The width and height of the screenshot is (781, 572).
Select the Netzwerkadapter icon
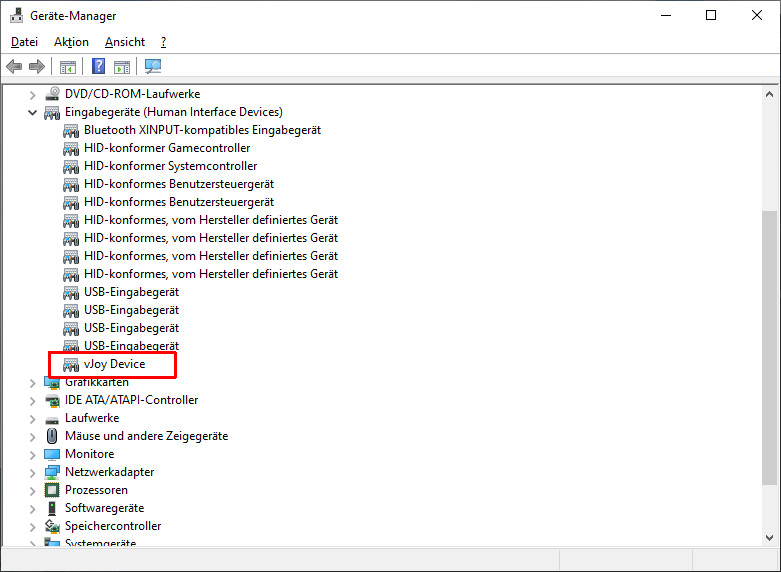pyautogui.click(x=52, y=472)
